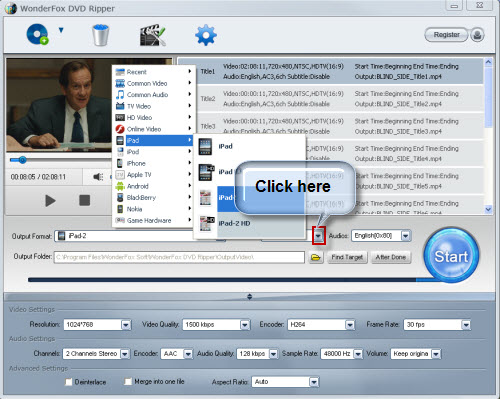This screenshot has width=500, height=399.
Task: Click the After Done button
Action: coord(391,257)
